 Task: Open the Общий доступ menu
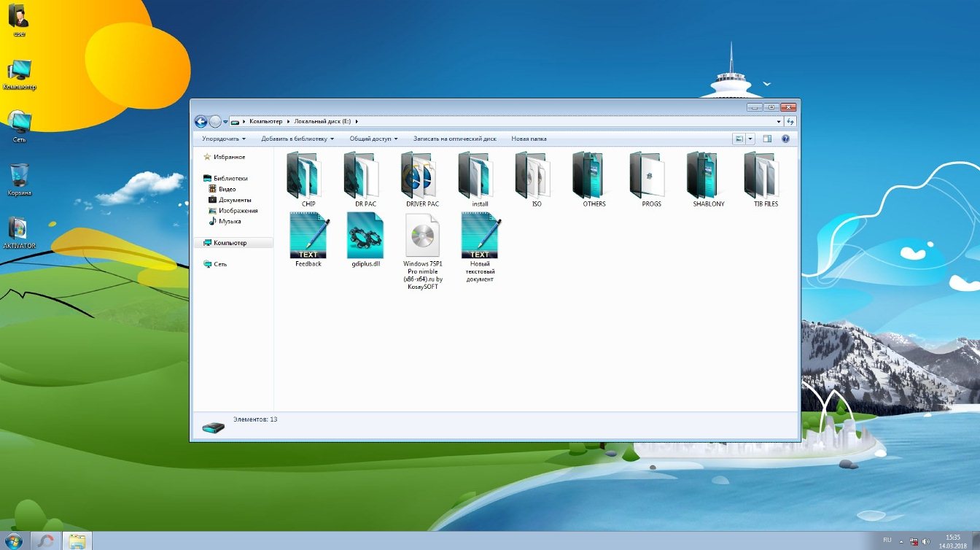click(x=373, y=139)
